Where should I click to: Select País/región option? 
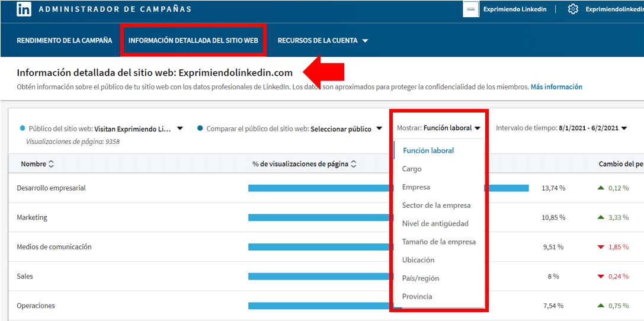click(x=421, y=278)
